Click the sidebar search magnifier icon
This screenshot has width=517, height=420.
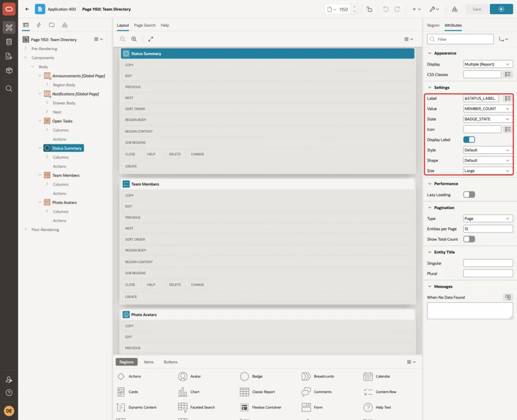point(9,88)
